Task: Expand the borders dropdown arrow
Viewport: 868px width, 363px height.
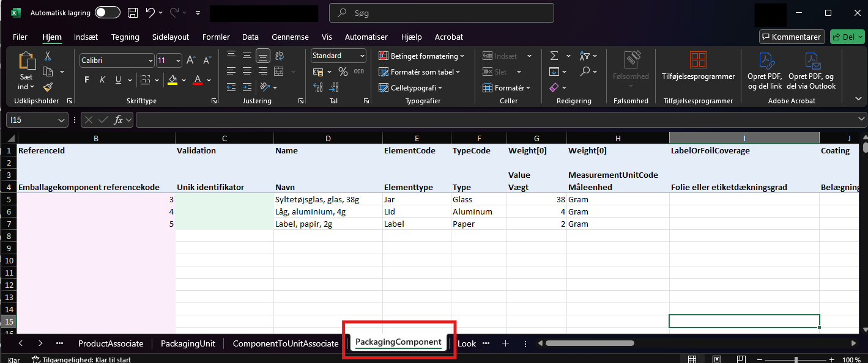Action: (156, 79)
